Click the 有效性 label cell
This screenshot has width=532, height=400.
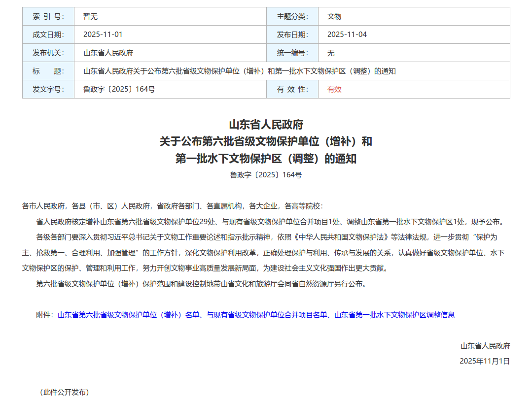tap(292, 89)
